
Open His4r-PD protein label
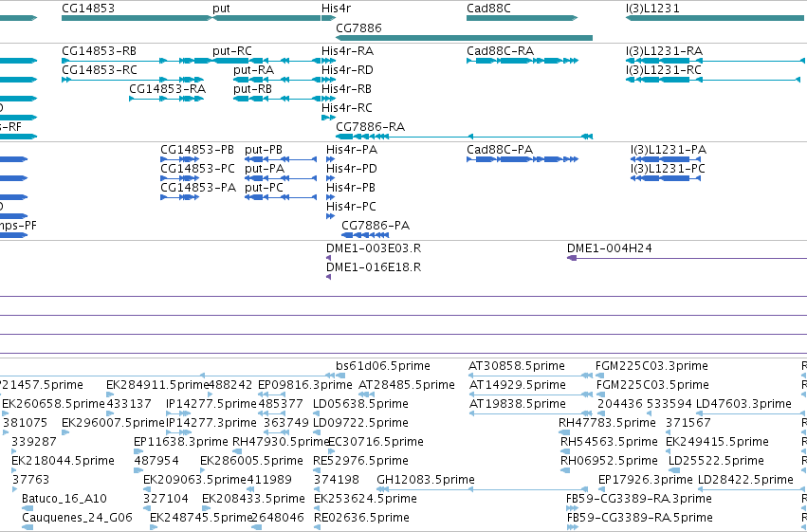352,169
